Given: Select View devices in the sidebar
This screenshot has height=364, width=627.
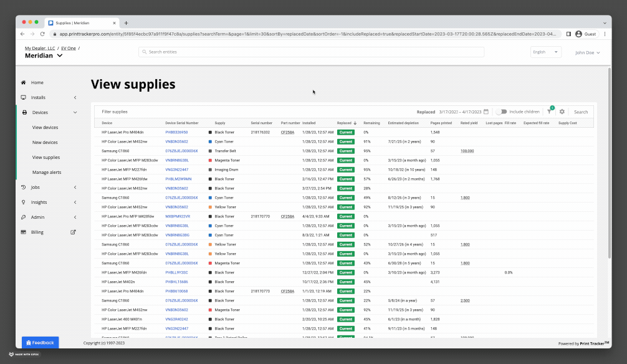Looking at the screenshot, I should coord(45,127).
